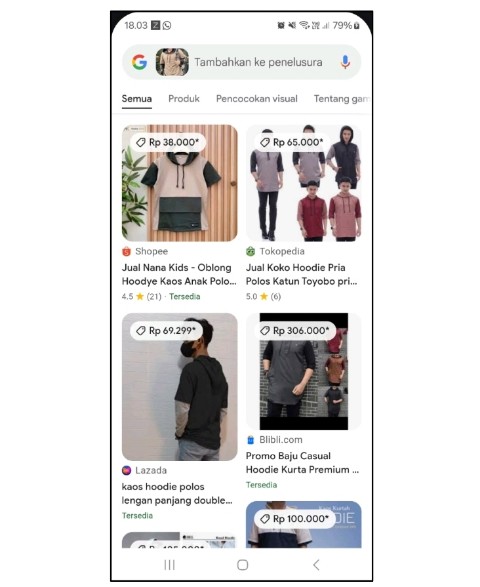Viewport: 480px width, 587px height.
Task: Tap the Rp 306.000 product image
Action: (304, 371)
